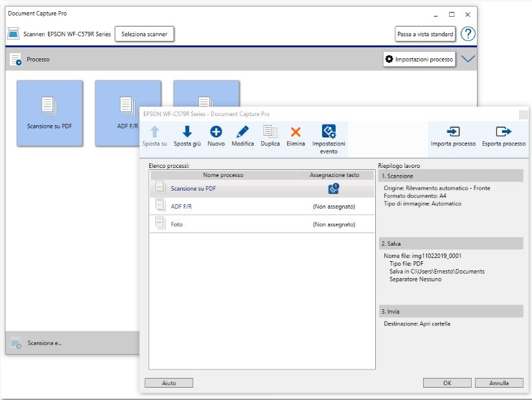This screenshot has height=400, width=532.
Task: Open Impostazioni evento settings
Action: coord(329,132)
